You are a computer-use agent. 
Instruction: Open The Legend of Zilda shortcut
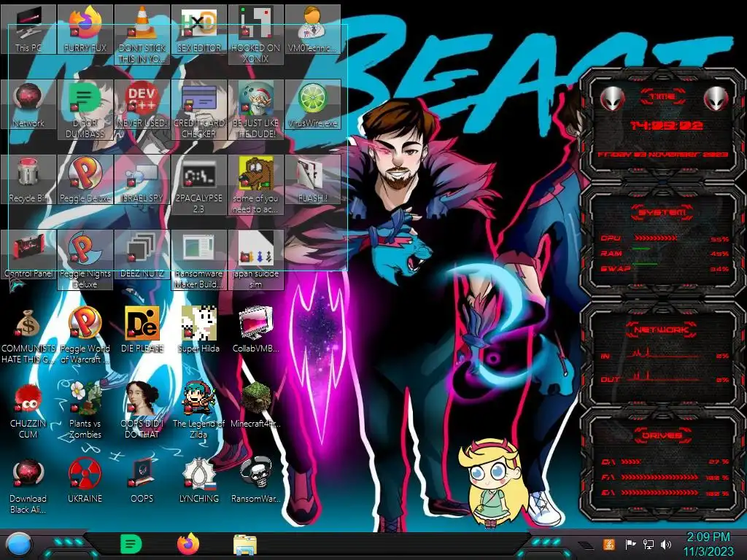tap(198, 411)
